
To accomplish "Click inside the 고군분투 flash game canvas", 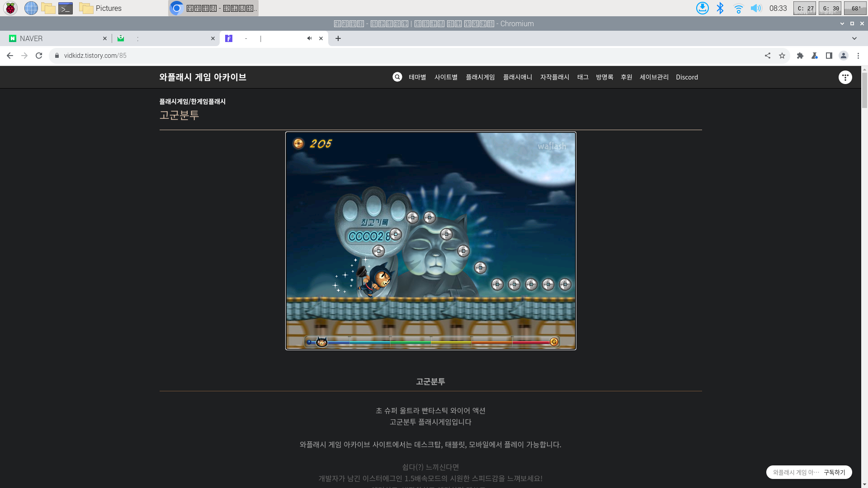I will [x=431, y=241].
